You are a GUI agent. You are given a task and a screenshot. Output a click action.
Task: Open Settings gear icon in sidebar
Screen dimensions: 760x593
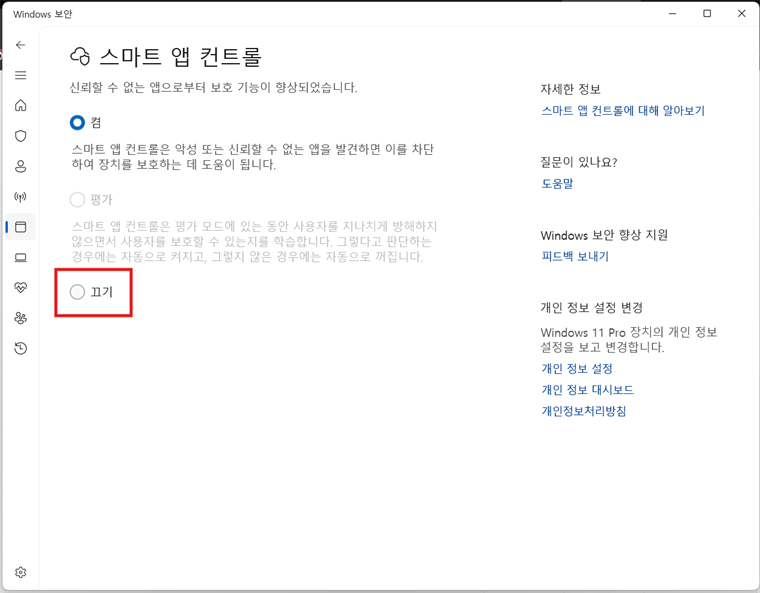pos(20,572)
